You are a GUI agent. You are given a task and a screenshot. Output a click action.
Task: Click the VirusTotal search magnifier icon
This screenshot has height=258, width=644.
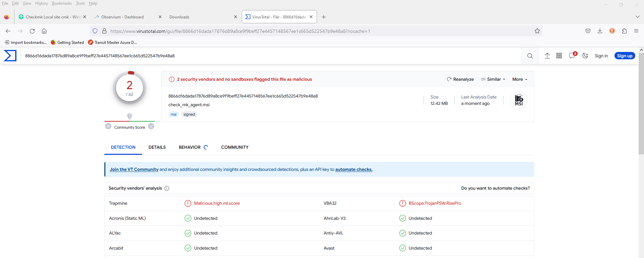(530, 56)
